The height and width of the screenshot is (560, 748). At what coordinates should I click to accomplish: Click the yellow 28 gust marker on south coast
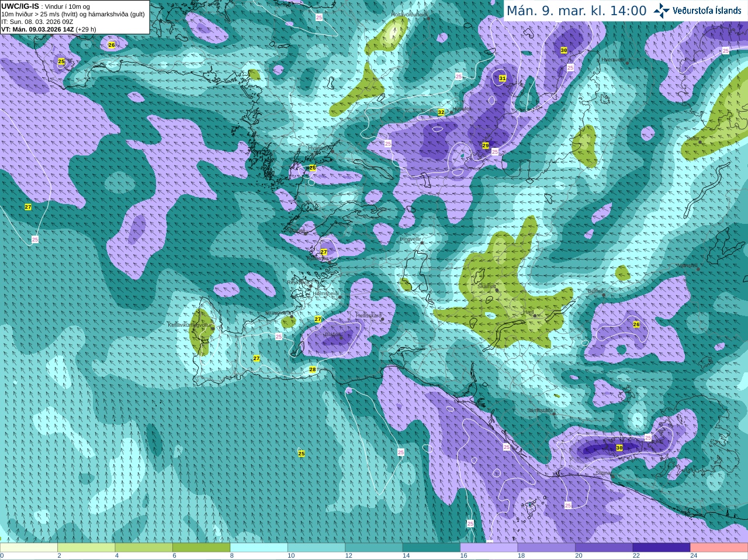click(313, 369)
